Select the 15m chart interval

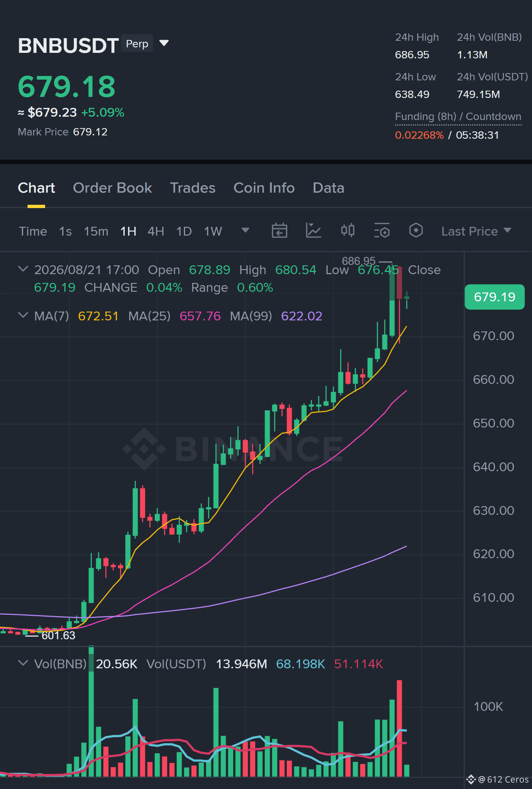[x=96, y=231]
